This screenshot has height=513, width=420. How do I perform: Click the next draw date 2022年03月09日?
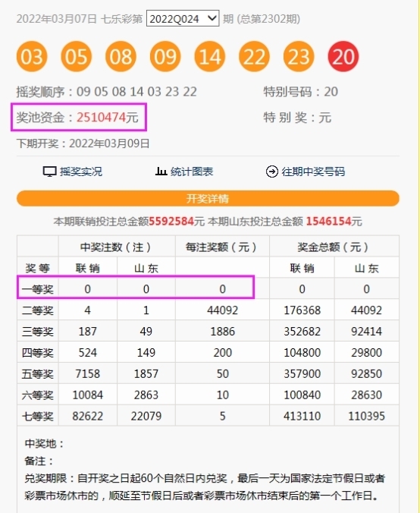(x=109, y=143)
